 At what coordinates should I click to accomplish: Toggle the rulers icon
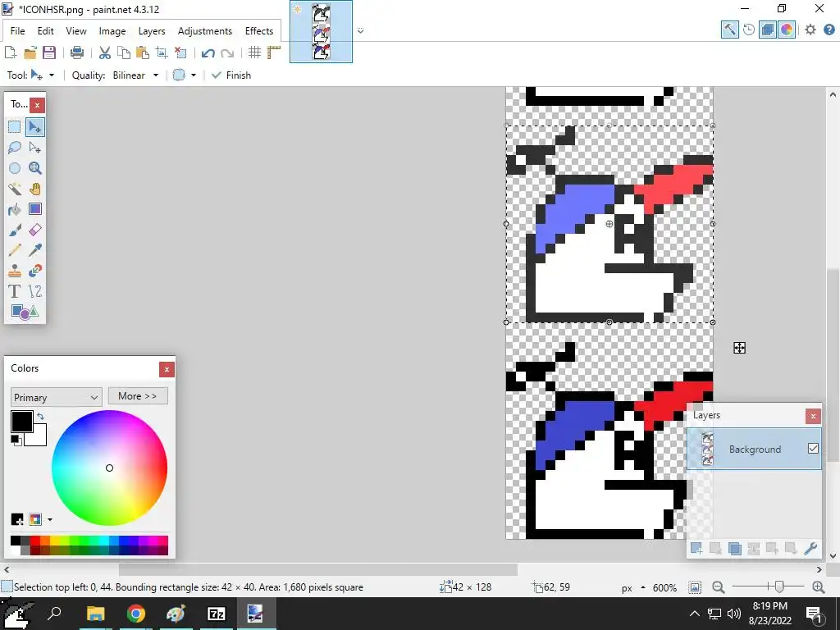pyautogui.click(x=274, y=52)
